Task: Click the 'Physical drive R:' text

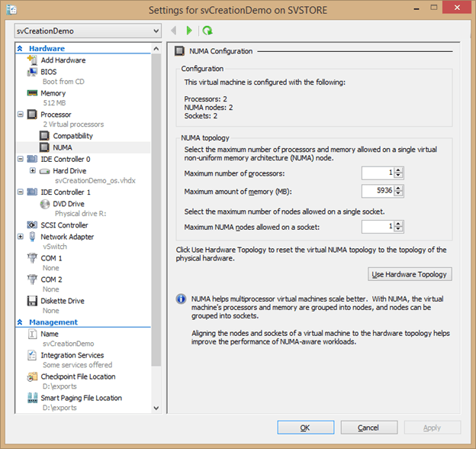Action: coord(80,214)
